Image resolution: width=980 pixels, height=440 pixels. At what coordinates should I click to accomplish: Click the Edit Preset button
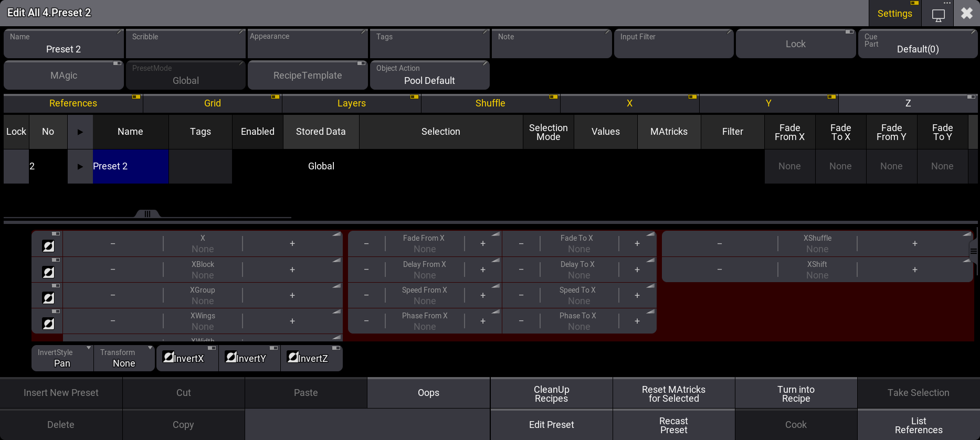point(551,425)
